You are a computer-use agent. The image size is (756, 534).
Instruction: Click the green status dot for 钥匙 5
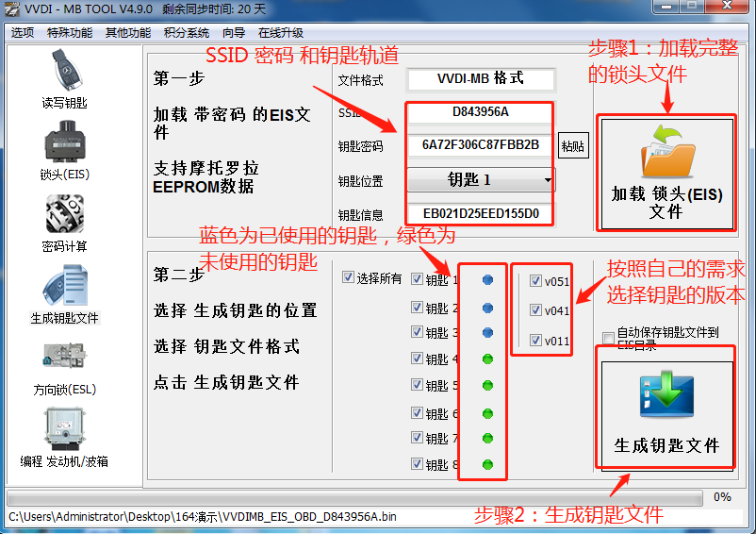(x=487, y=386)
